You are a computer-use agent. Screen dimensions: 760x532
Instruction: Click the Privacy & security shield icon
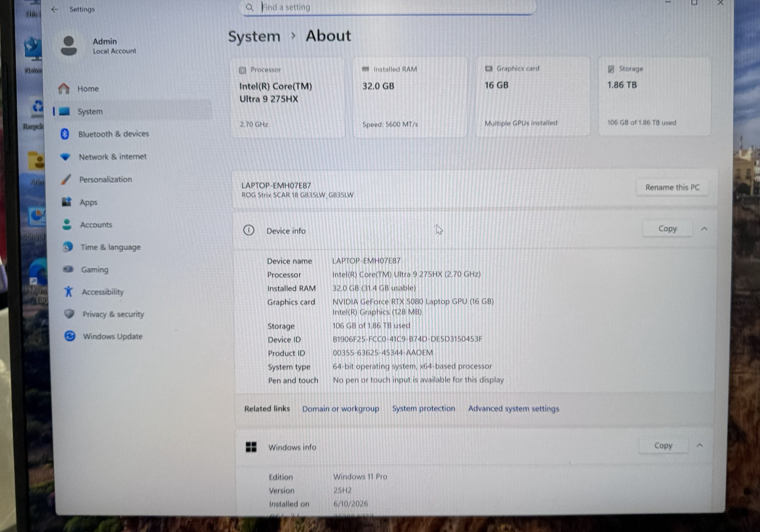point(69,314)
